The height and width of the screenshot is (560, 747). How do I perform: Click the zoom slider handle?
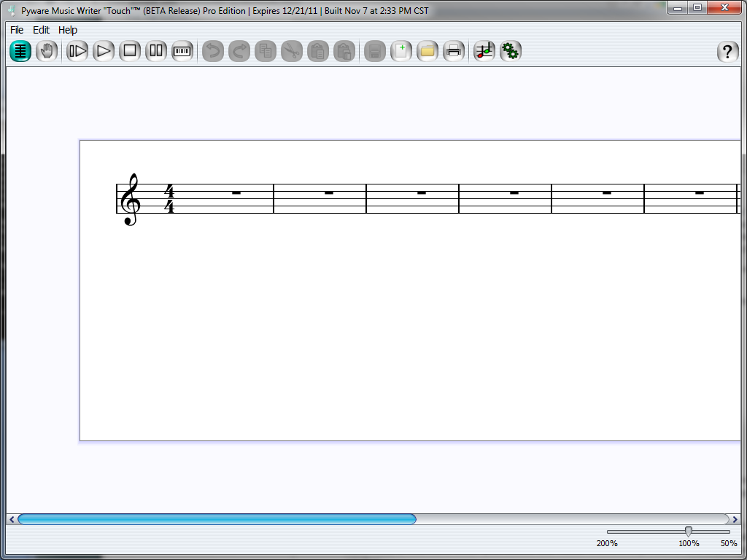688,532
